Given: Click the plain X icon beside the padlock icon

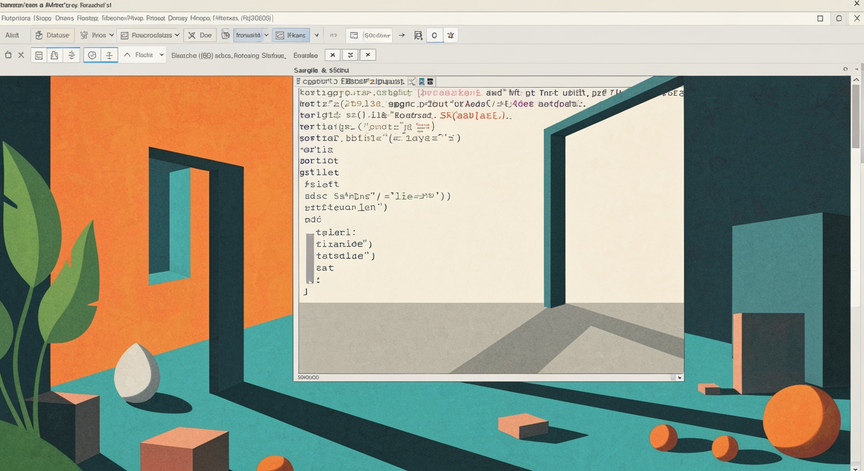Looking at the screenshot, I should click(x=21, y=55).
